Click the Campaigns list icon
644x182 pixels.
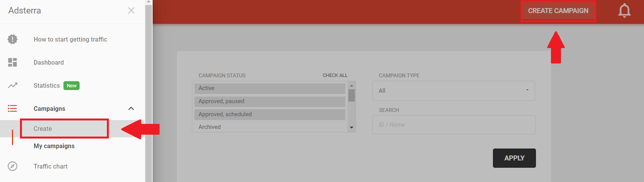tap(13, 109)
